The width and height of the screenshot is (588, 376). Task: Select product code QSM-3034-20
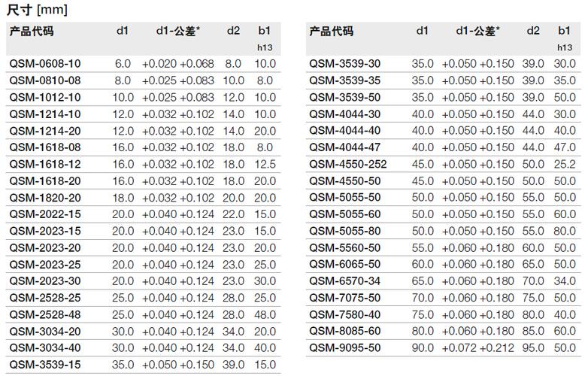coord(45,332)
